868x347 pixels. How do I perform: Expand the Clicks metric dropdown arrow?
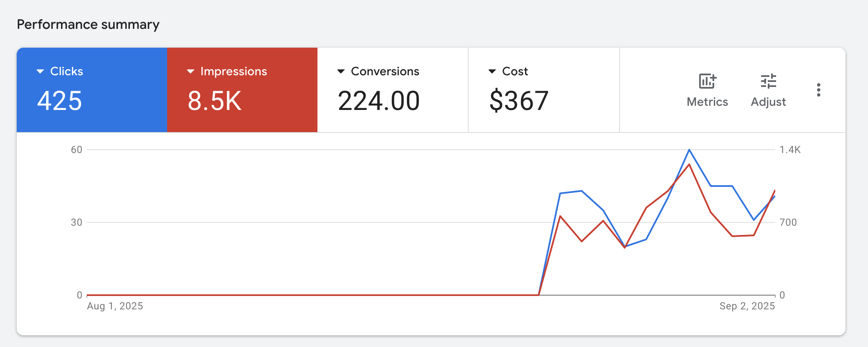[x=41, y=71]
